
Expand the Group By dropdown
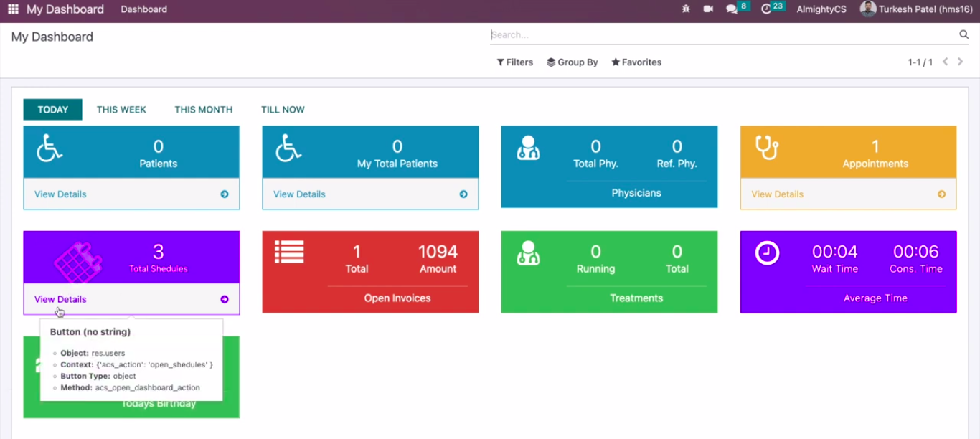[572, 62]
